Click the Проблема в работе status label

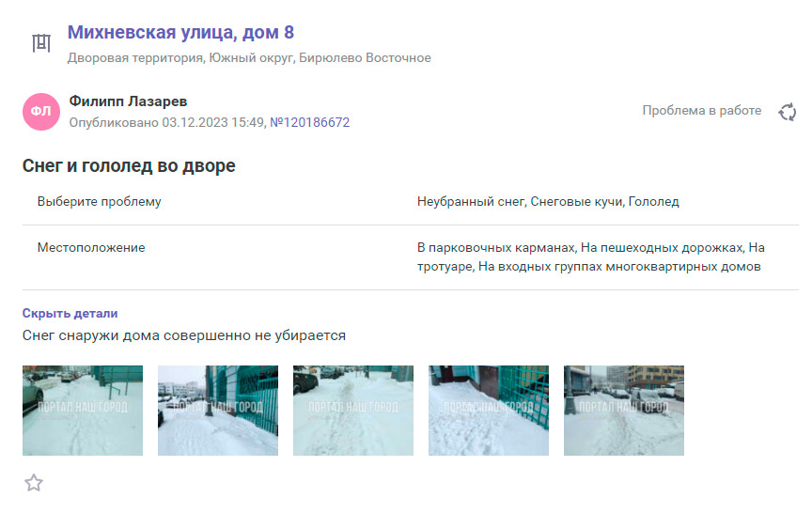coord(701,111)
